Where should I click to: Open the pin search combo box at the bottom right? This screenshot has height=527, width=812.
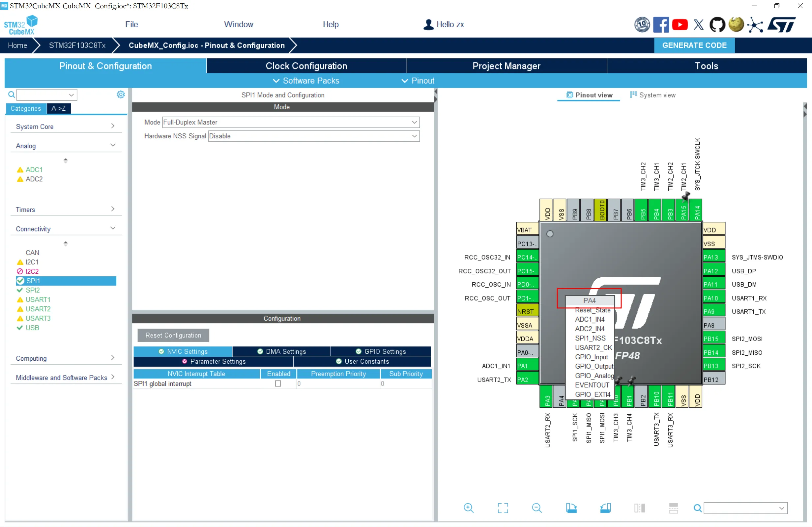tap(745, 508)
